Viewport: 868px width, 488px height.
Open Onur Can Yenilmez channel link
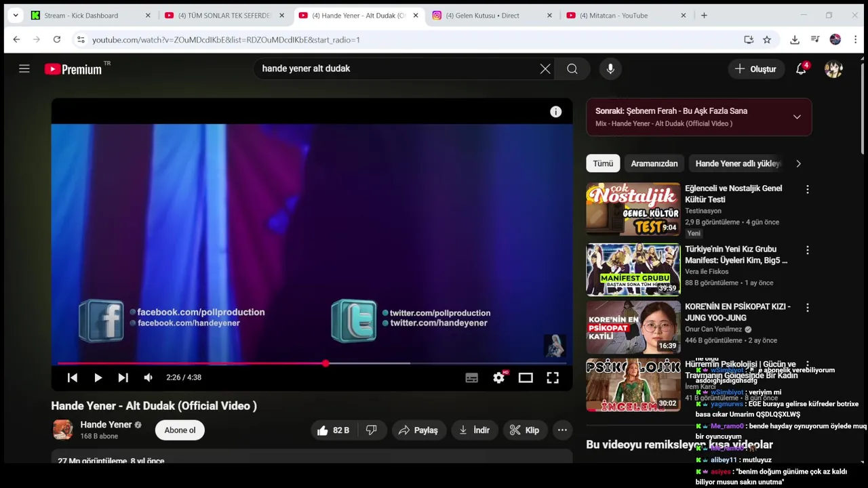pos(714,329)
